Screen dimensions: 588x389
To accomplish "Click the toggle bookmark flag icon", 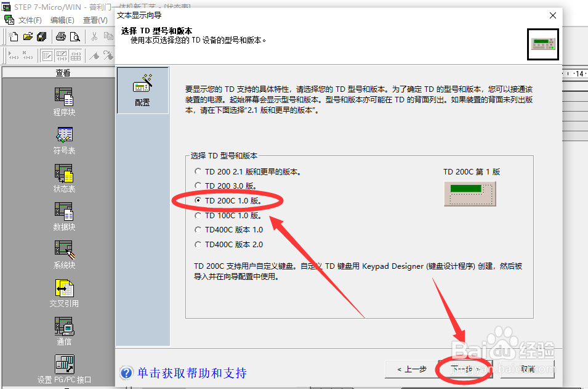I will tap(94, 56).
